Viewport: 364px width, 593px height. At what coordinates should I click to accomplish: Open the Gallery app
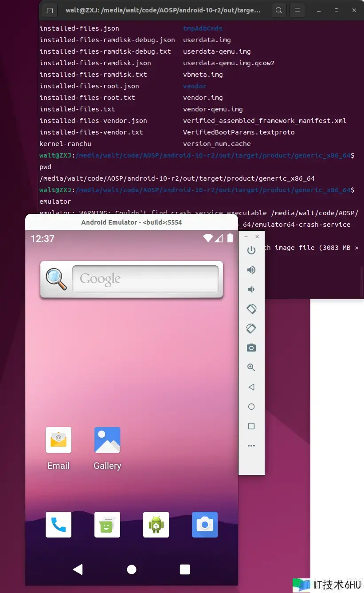107,440
